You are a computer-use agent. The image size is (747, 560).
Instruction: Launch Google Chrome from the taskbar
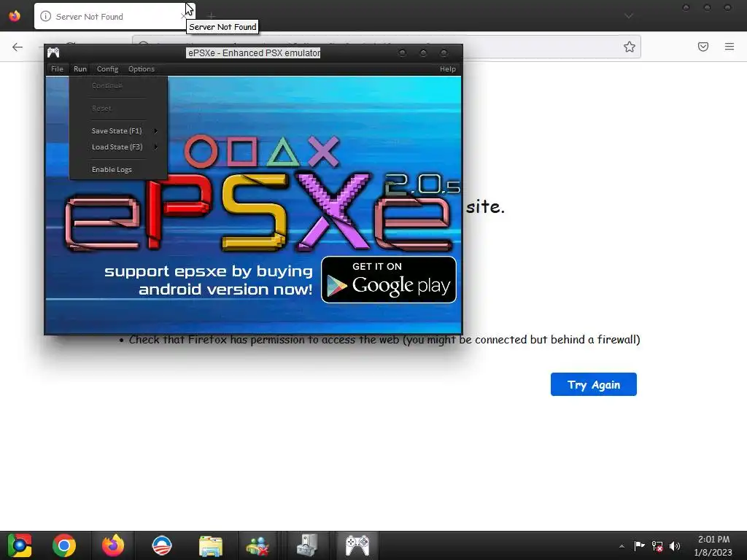(64, 545)
